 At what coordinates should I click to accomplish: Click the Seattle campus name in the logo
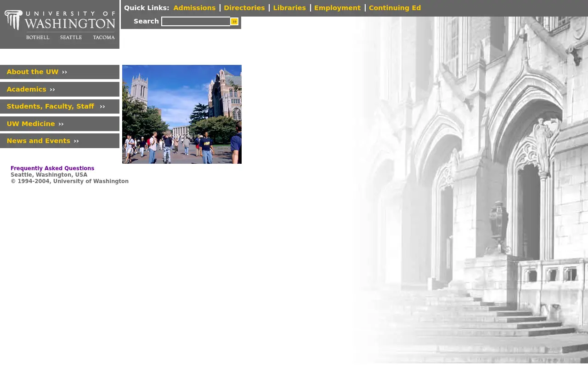coord(71,37)
